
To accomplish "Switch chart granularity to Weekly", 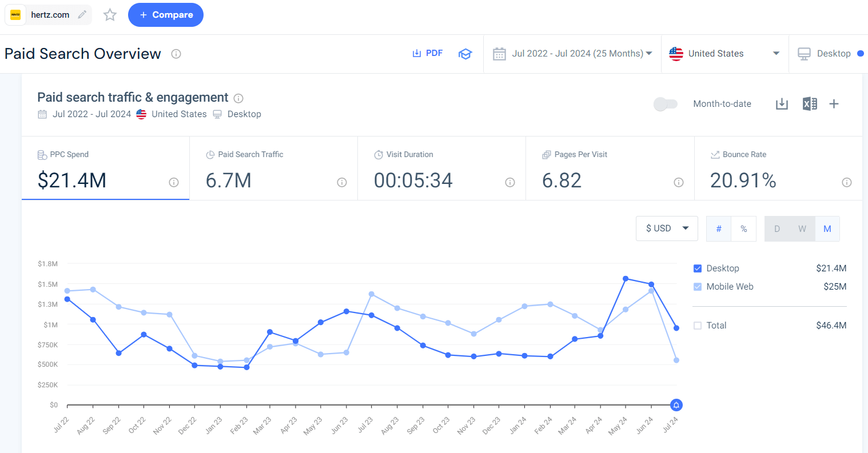I will coord(802,228).
